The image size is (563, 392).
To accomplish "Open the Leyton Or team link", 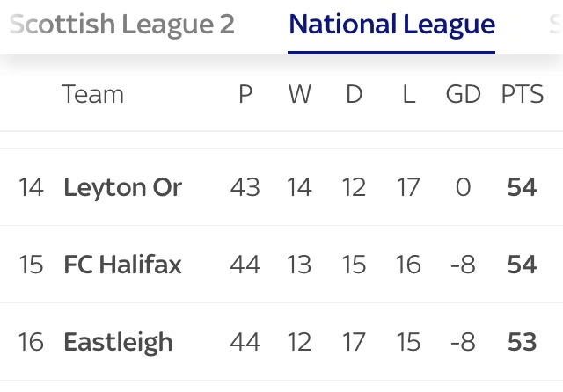I will 122,187.
